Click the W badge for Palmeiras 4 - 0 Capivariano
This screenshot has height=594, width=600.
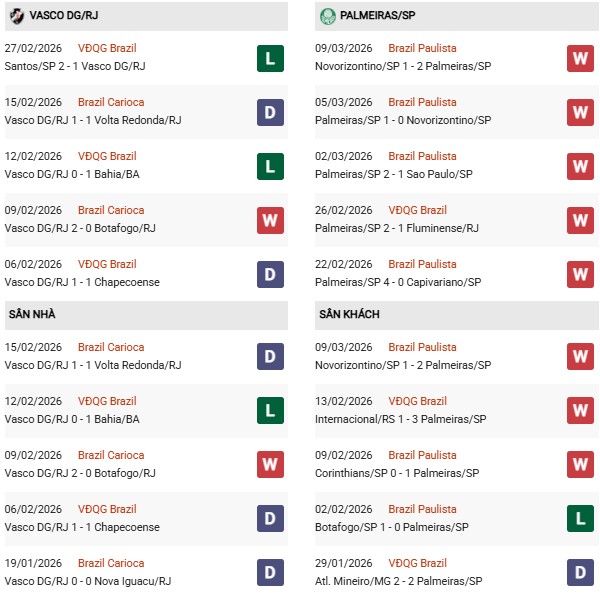coord(580,274)
